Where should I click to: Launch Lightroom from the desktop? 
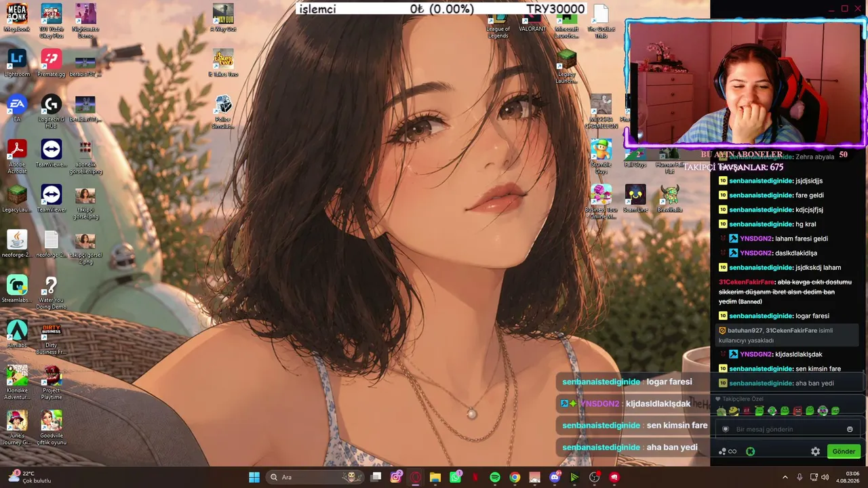pos(17,63)
